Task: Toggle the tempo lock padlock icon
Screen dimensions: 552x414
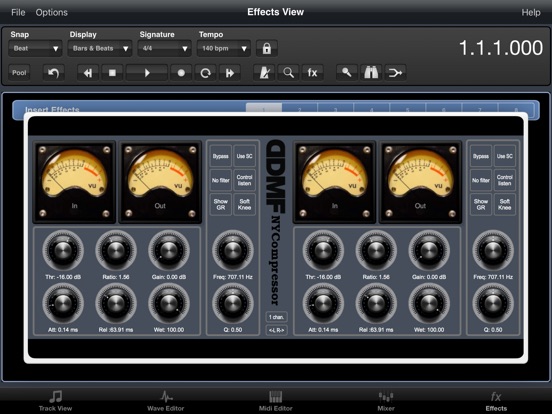Action: coord(267,48)
